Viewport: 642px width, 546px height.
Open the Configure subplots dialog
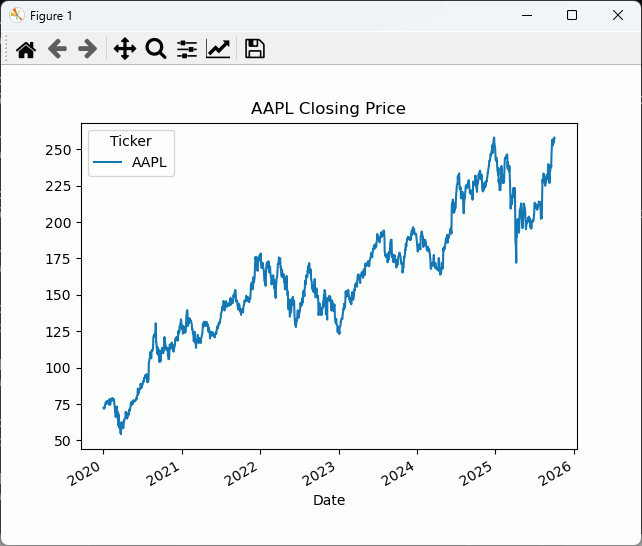(187, 49)
